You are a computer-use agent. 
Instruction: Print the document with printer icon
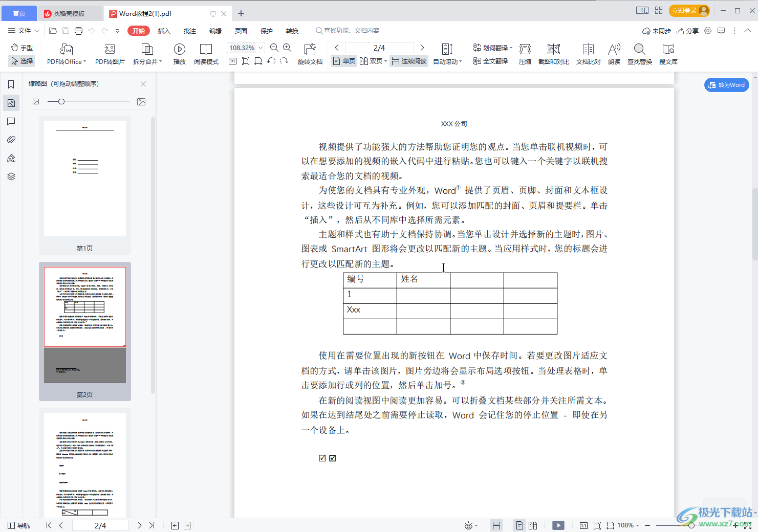click(78, 31)
